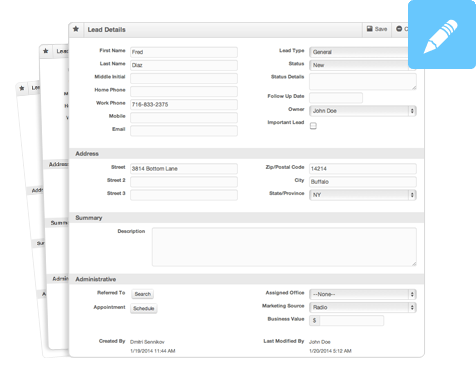This screenshot has height=378, width=476.
Task: Open the Marketing Source dropdown showing Radio
Action: tap(363, 307)
